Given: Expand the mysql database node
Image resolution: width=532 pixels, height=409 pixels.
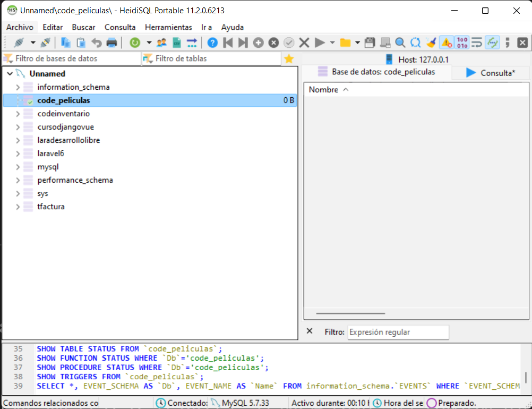Looking at the screenshot, I should pos(18,166).
